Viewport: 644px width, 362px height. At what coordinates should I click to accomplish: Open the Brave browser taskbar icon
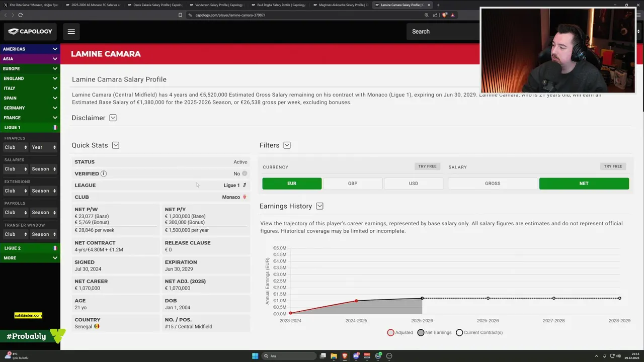345,356
